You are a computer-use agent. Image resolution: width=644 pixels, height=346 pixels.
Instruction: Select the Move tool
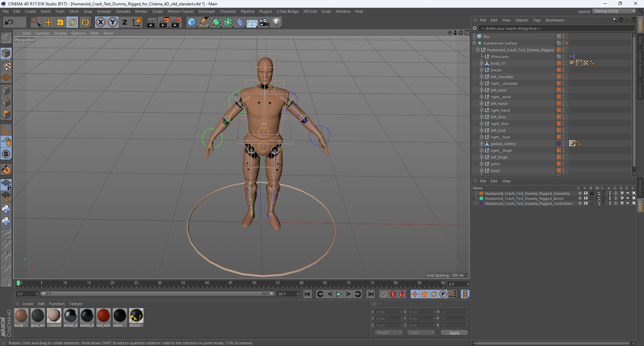click(x=48, y=22)
